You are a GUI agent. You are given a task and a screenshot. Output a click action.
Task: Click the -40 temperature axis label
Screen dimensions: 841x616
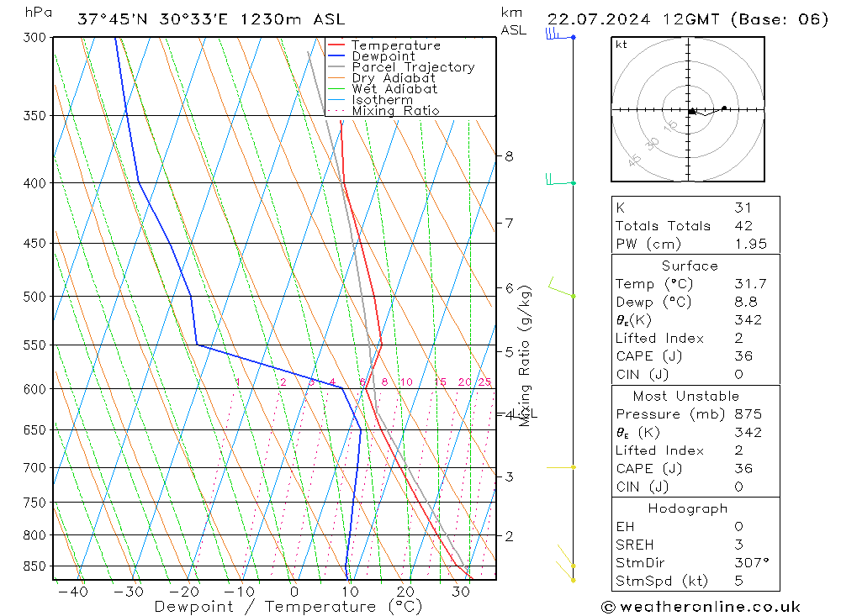[x=72, y=592]
